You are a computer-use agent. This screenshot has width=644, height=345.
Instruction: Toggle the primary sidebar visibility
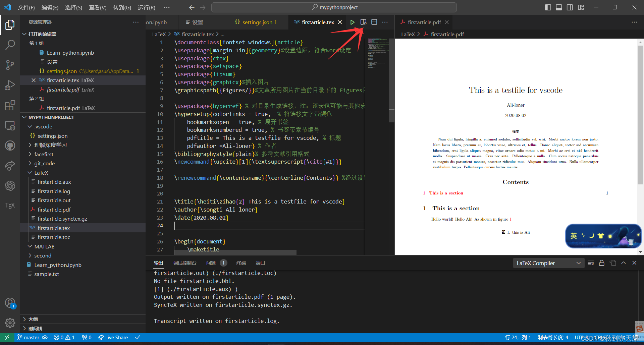pyautogui.click(x=548, y=7)
